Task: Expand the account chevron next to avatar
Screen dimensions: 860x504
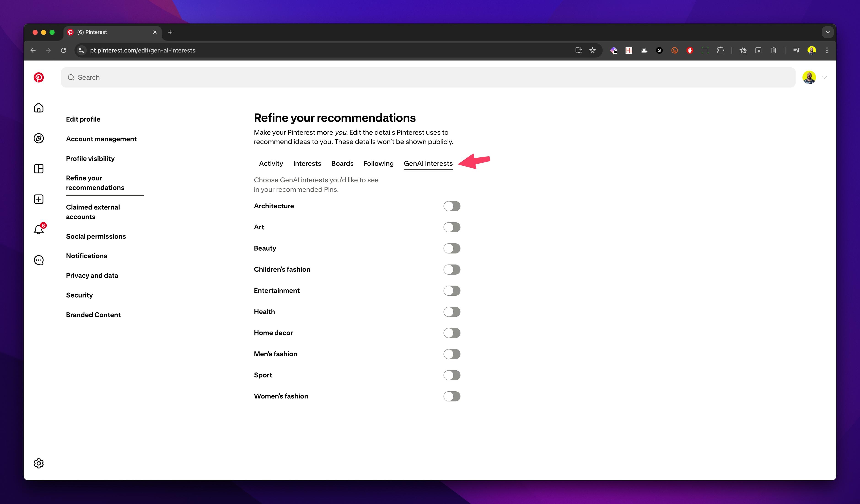Action: pyautogui.click(x=824, y=78)
